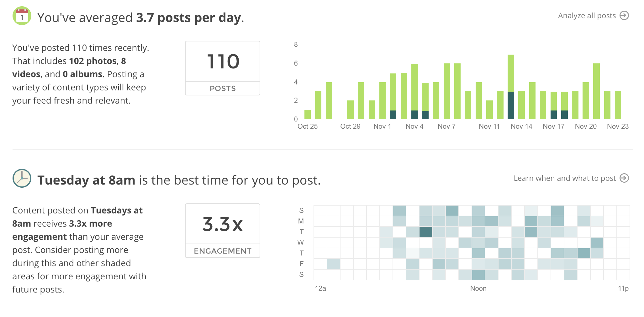Select the lone shaded Friday 1am heatmap cell
This screenshot has height=317, width=644.
tap(333, 264)
